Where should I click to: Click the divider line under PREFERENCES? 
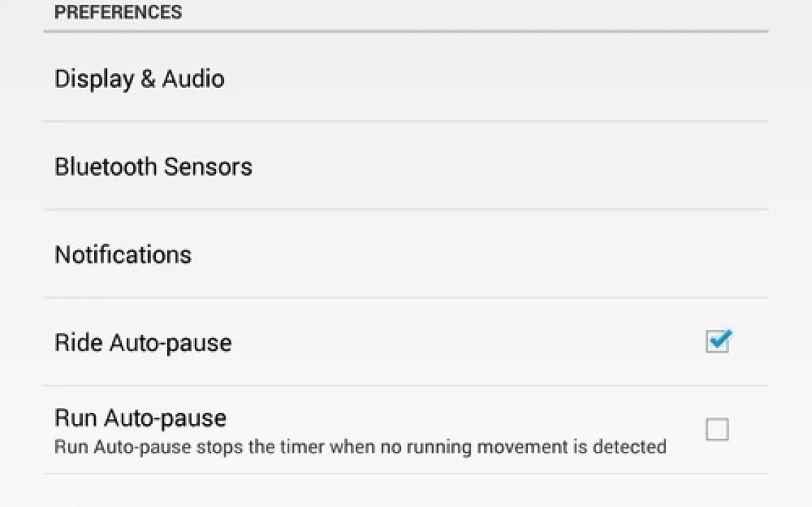click(405, 32)
